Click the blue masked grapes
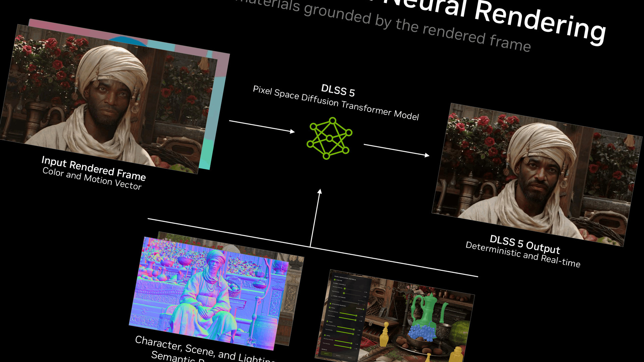 coord(422,332)
